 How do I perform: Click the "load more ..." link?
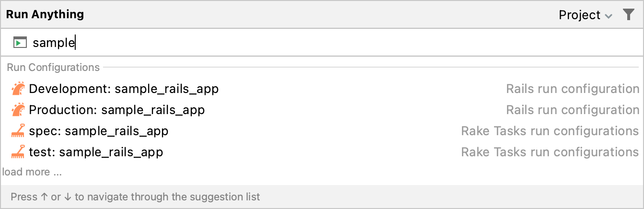pos(32,172)
